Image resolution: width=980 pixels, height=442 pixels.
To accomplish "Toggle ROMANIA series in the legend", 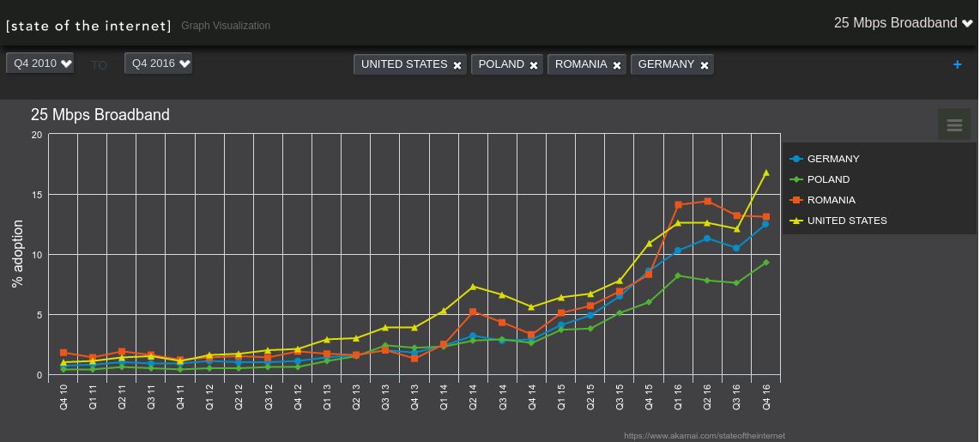I will tap(822, 200).
